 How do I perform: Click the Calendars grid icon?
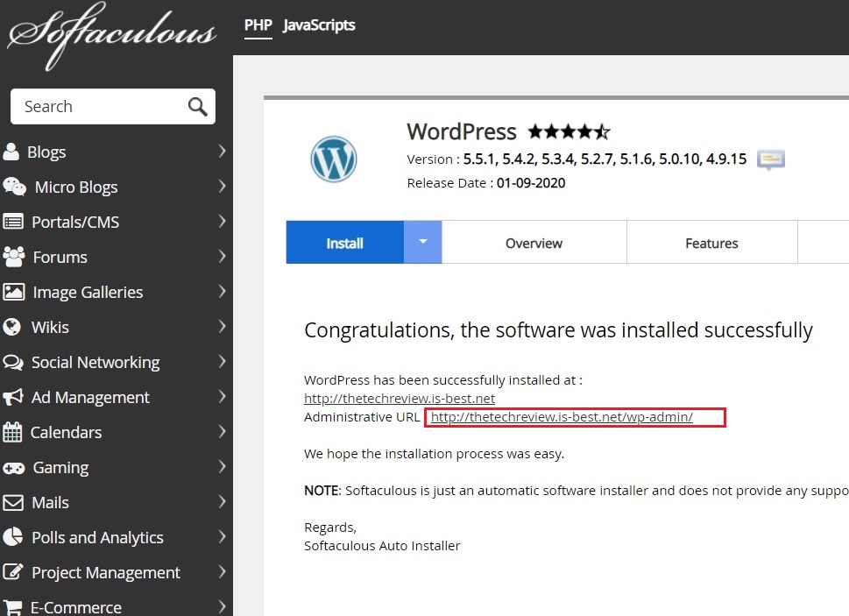point(12,432)
